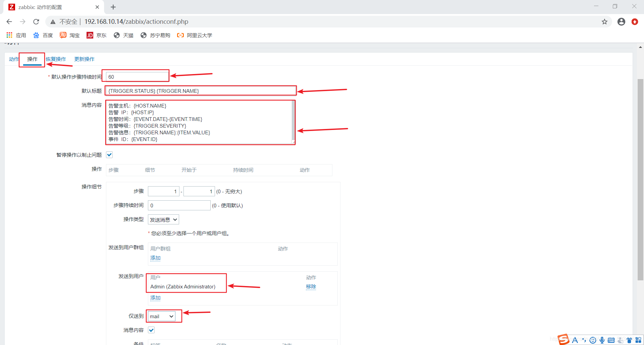
Task: Toggle Sogou English/Chinese mode icon
Action: pos(575,340)
